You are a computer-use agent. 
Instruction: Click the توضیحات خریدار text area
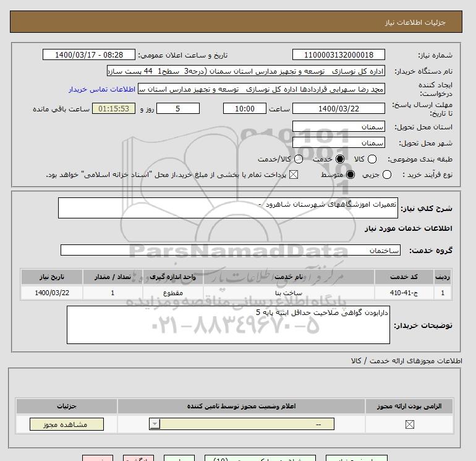click(228, 325)
